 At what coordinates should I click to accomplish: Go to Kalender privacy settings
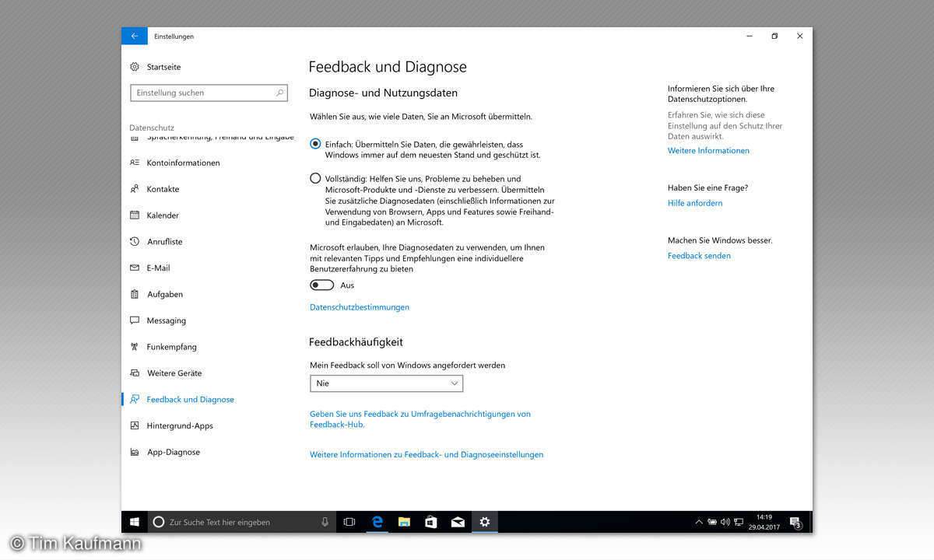(x=163, y=215)
